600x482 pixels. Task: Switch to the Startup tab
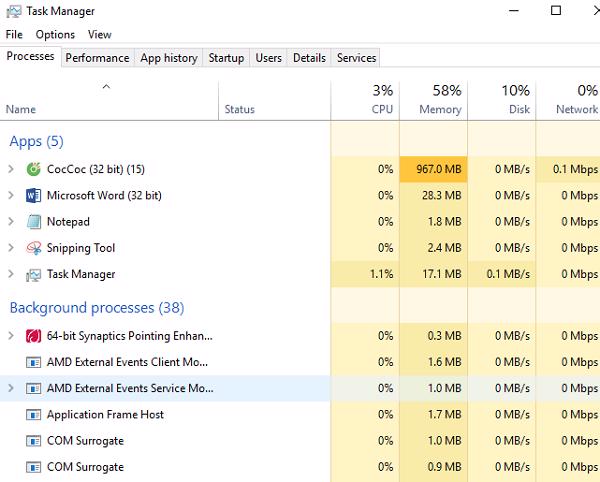226,58
